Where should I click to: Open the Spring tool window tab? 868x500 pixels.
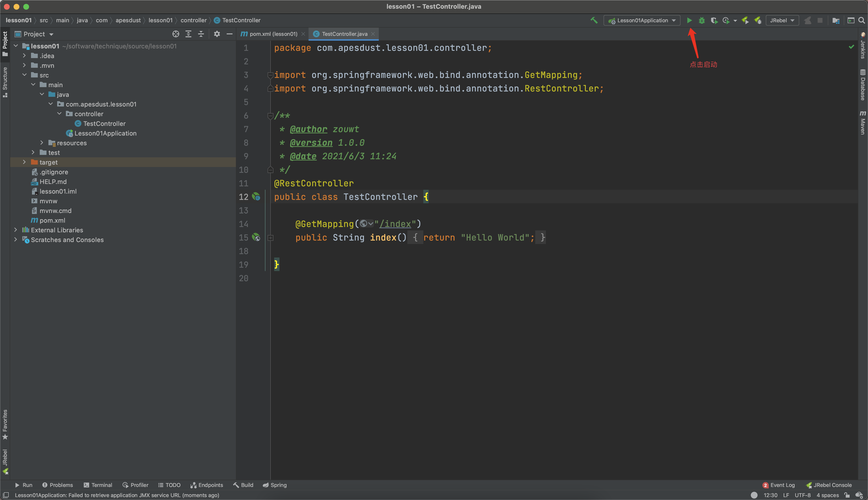[x=275, y=485]
